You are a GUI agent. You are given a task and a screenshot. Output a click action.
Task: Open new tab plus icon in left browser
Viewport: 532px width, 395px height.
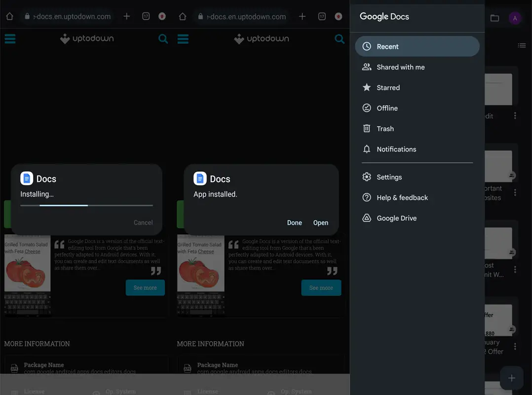pyautogui.click(x=126, y=16)
